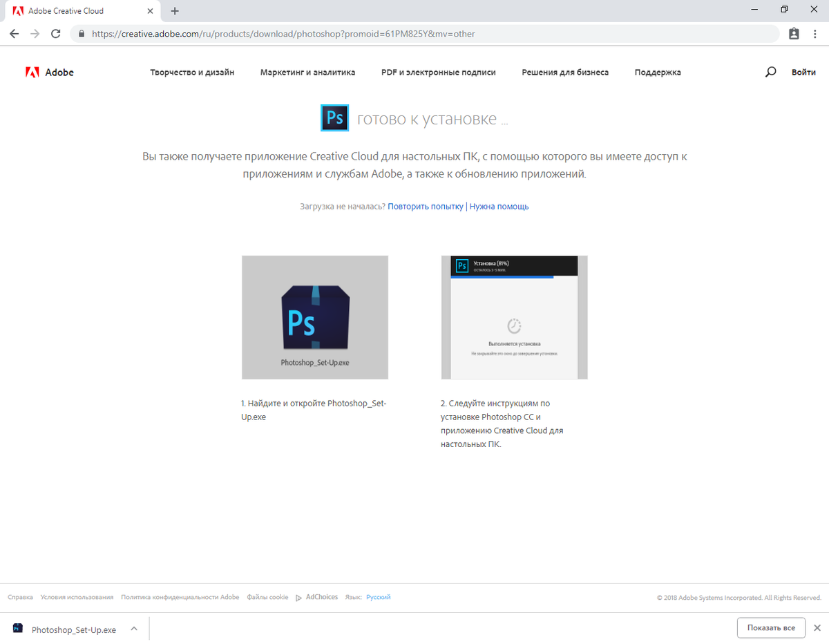Click the browser forward arrow

point(35,33)
